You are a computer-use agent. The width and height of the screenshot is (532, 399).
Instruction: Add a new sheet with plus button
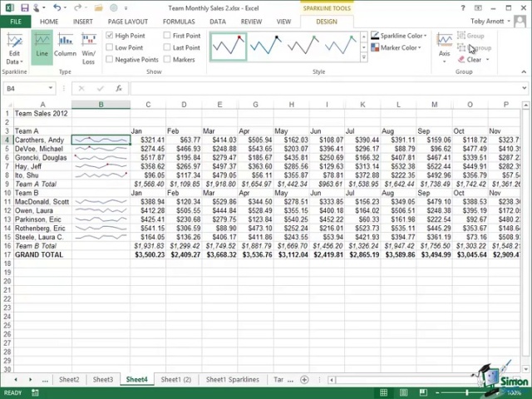304,380
